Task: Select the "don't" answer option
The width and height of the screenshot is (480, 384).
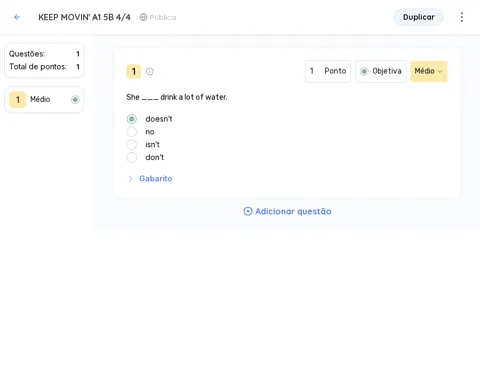Action: click(x=132, y=157)
